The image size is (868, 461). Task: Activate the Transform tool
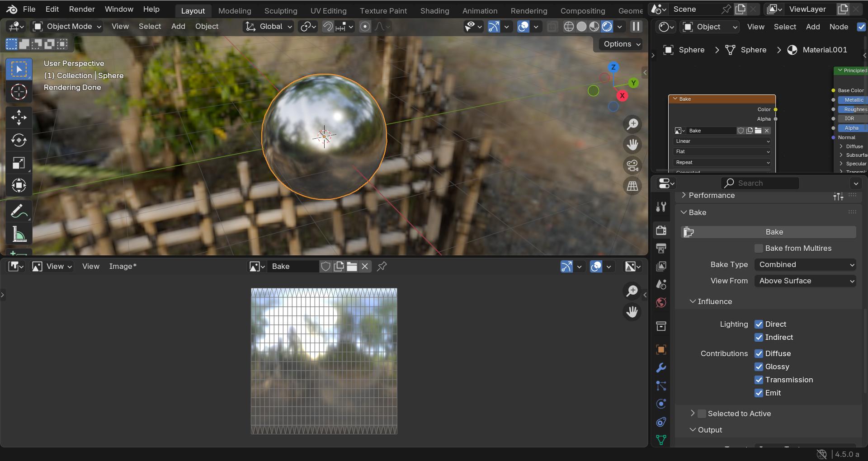point(19,185)
